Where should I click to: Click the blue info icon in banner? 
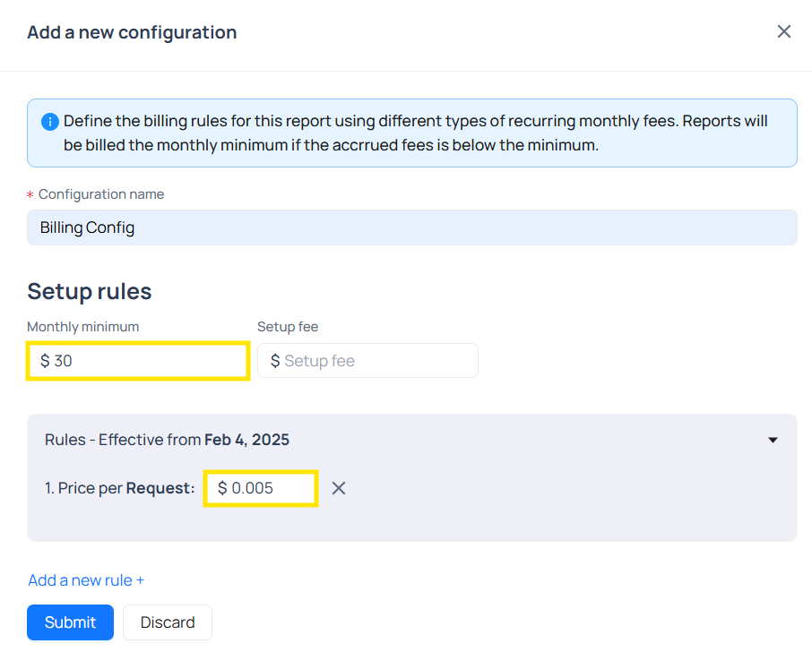pos(50,122)
